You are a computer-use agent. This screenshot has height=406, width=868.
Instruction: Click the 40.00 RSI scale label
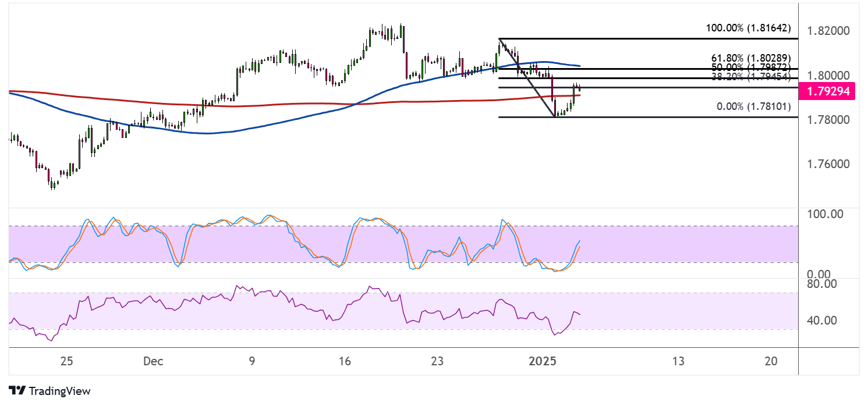tap(822, 320)
